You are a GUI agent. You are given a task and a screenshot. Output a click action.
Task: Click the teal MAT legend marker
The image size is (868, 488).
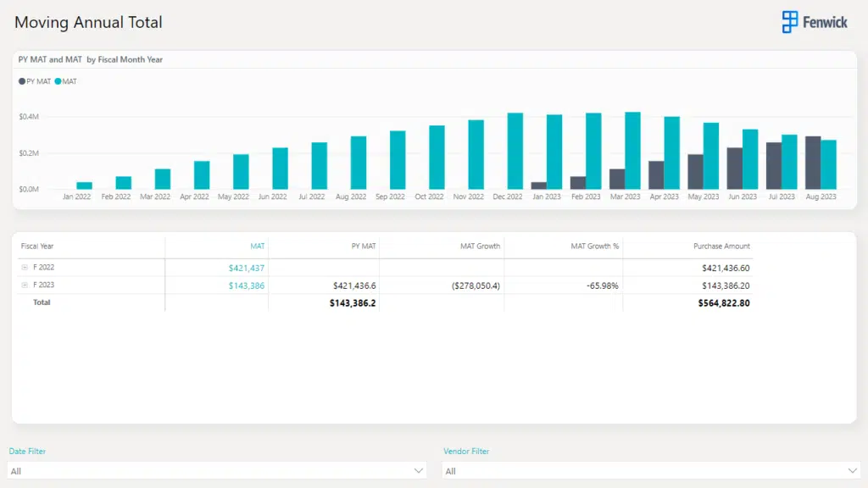58,81
